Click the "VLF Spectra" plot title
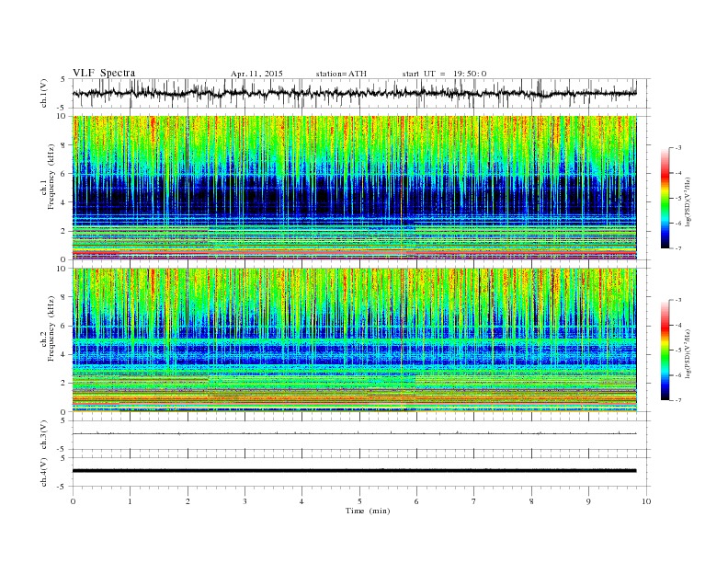This screenshot has width=728, height=563. coord(104,73)
